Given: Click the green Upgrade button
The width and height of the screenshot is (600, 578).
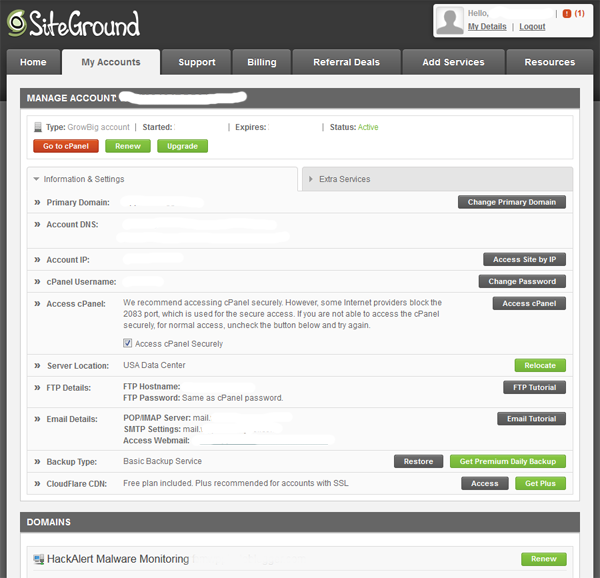Looking at the screenshot, I should click(183, 146).
